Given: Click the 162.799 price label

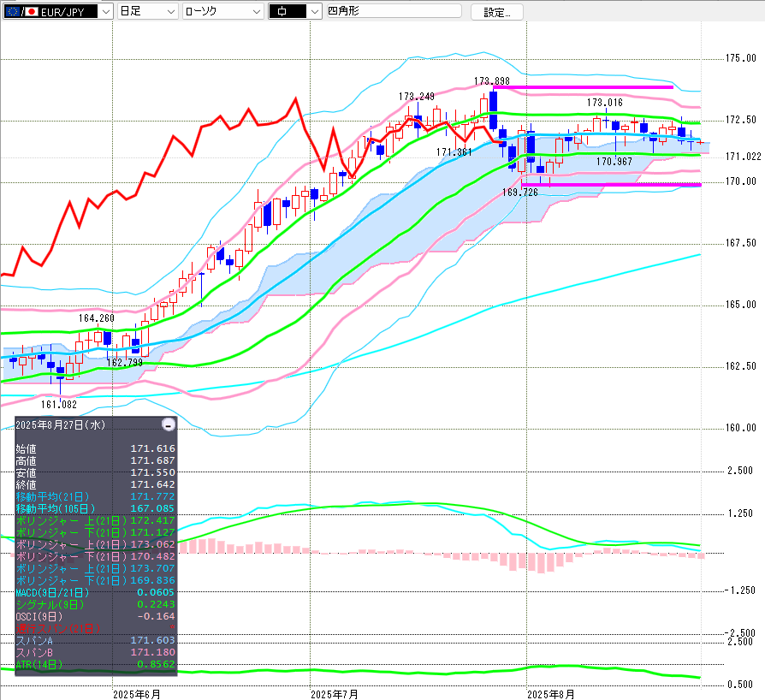Looking at the screenshot, I should [x=125, y=363].
